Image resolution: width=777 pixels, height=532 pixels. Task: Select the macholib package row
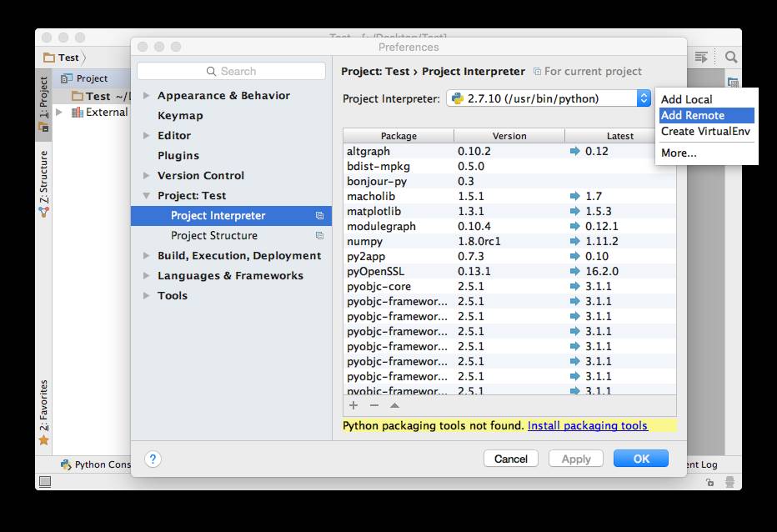509,196
